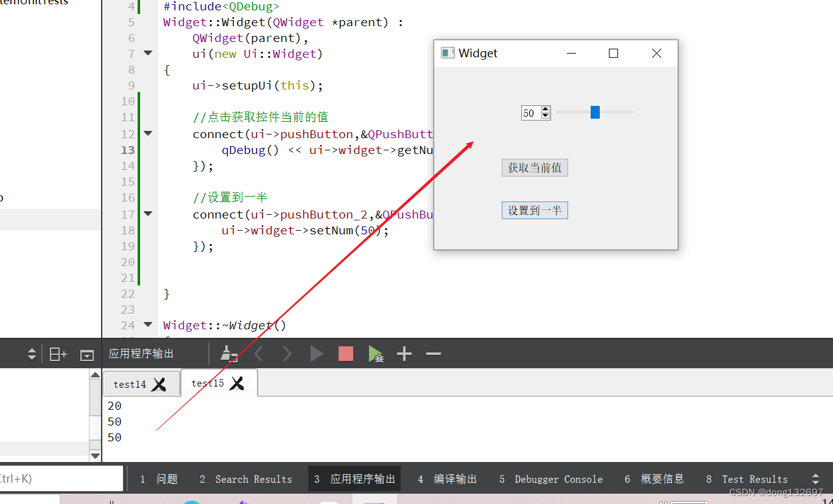The height and width of the screenshot is (504, 833).
Task: Switch to the test14 output tab
Action: pyautogui.click(x=130, y=385)
